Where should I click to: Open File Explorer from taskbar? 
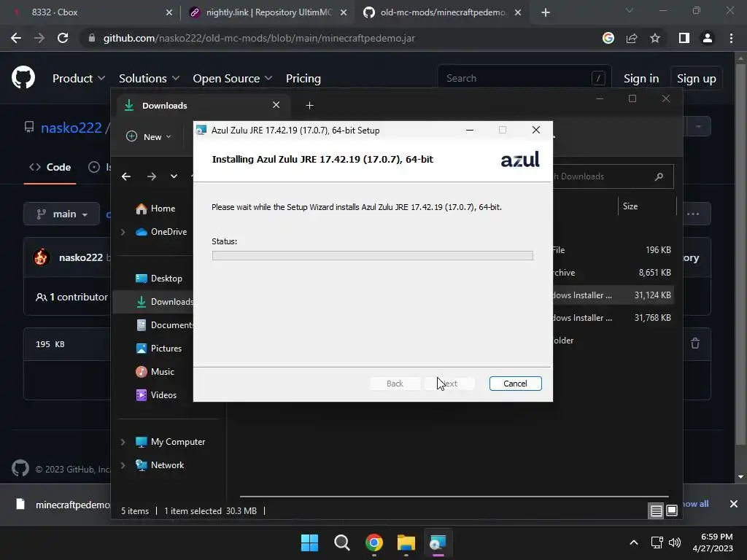click(406, 542)
